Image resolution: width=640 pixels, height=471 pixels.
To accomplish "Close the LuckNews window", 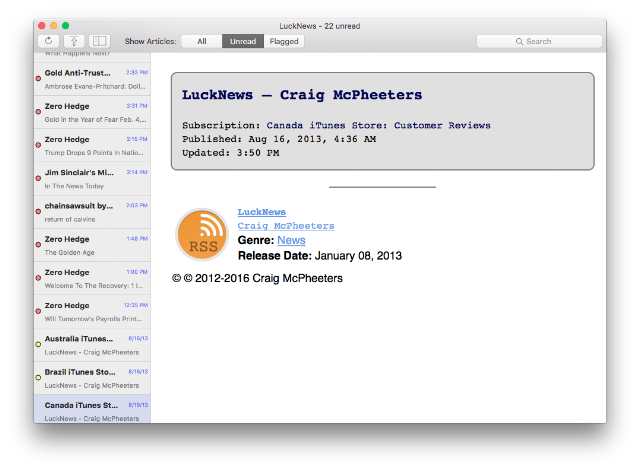I will 42,26.
